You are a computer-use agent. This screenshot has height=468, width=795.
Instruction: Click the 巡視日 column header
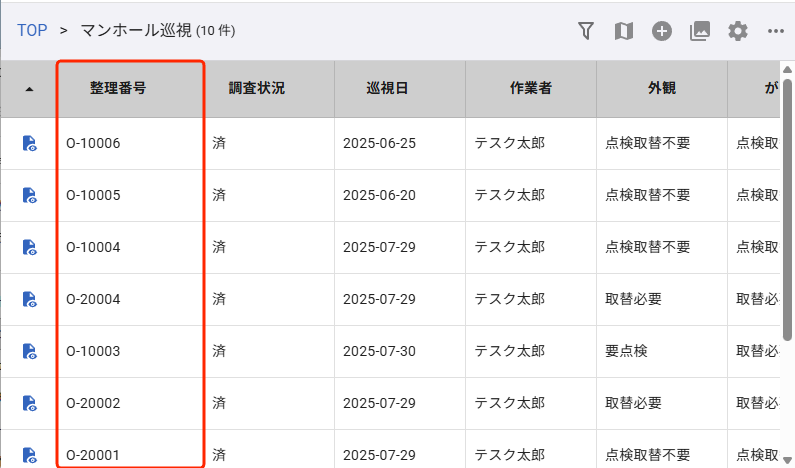pos(387,88)
